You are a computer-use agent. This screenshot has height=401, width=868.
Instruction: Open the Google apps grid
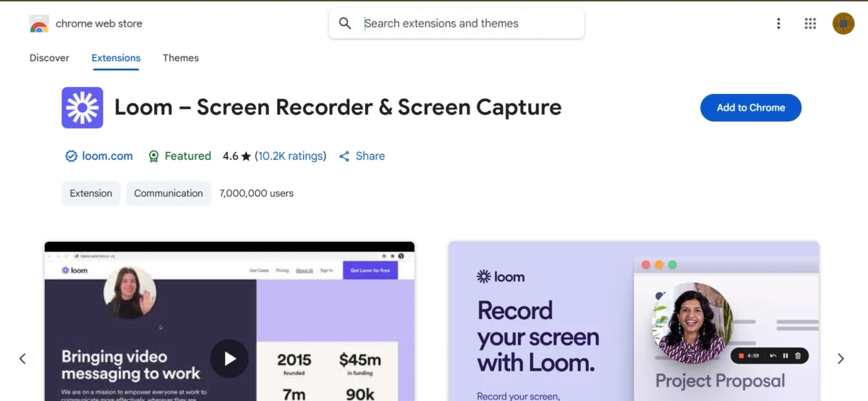(x=810, y=23)
